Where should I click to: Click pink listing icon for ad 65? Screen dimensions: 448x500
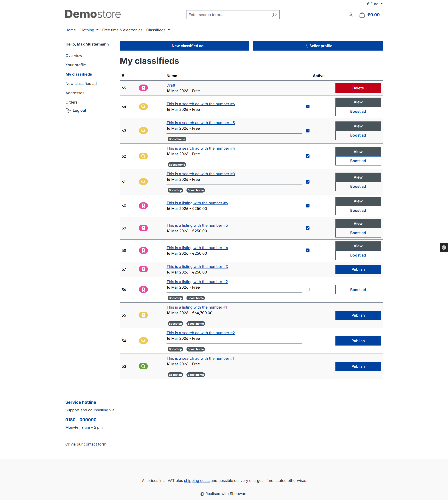(x=143, y=88)
